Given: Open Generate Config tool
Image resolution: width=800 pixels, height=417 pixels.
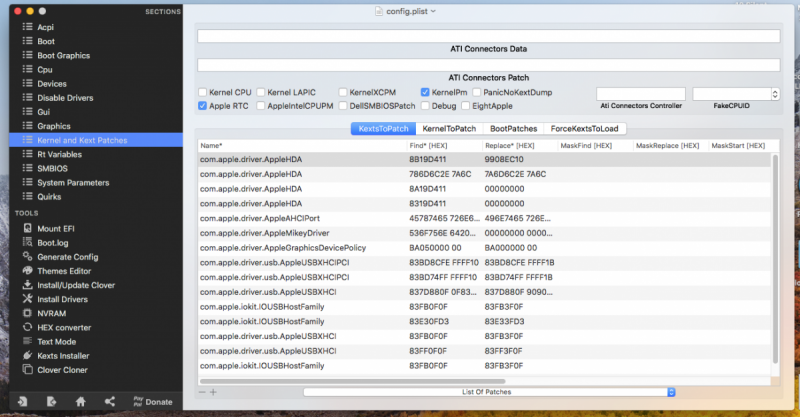Looking at the screenshot, I should click(67, 257).
